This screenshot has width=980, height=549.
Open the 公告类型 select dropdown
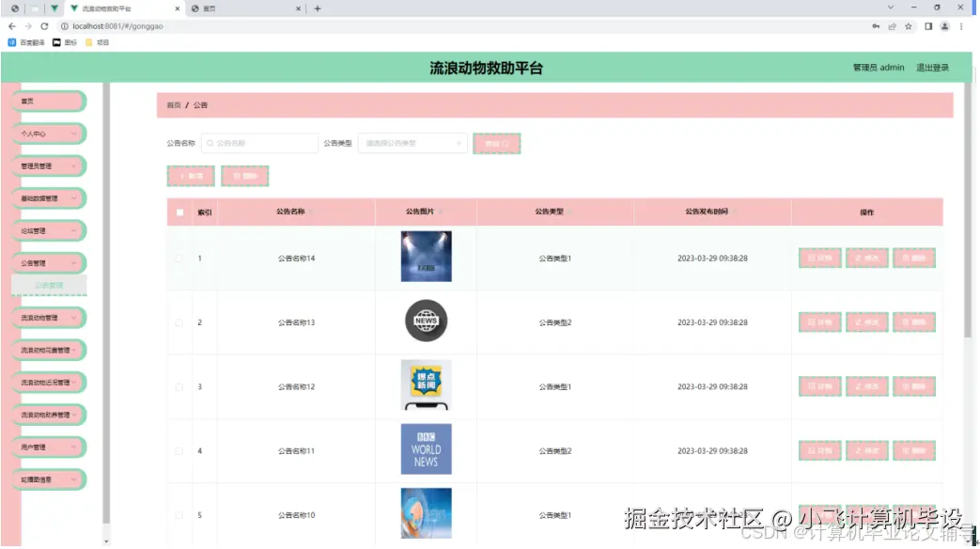pyautogui.click(x=412, y=143)
